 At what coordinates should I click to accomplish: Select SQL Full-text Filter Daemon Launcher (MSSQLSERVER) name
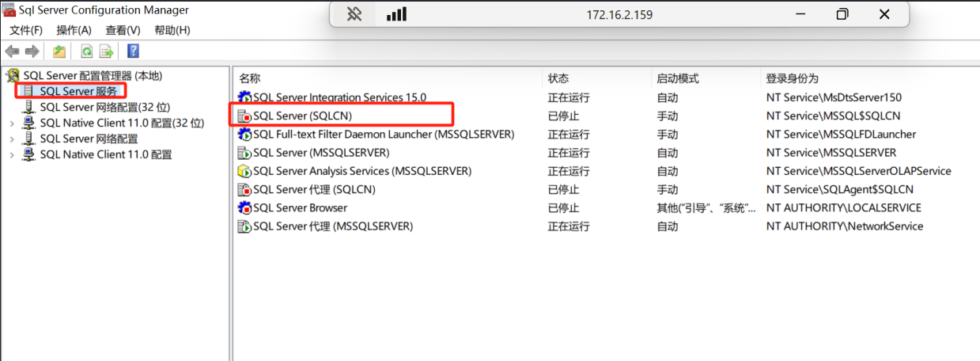(x=384, y=135)
